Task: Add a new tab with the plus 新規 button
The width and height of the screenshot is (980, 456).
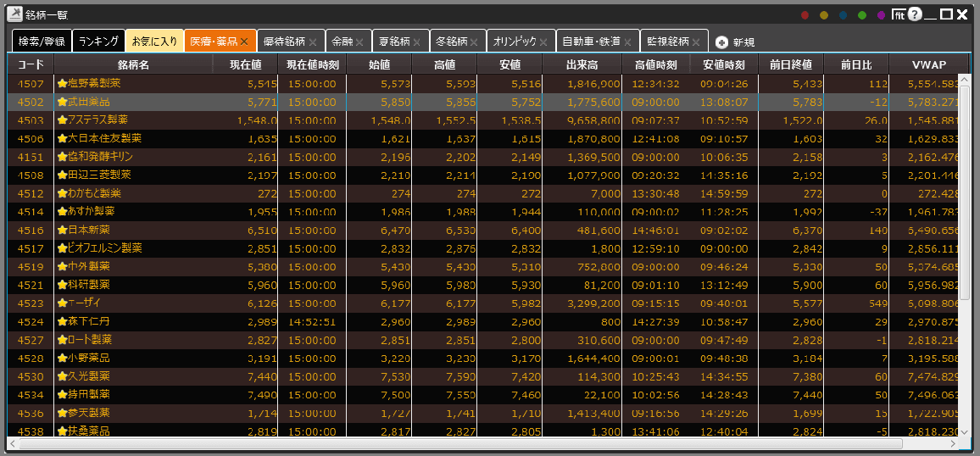Action: click(736, 42)
